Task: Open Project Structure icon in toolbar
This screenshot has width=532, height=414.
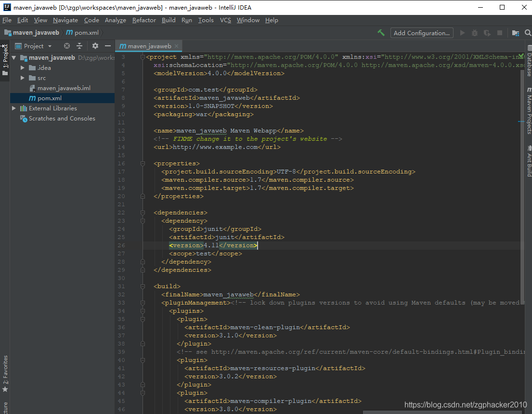Action: click(x=515, y=33)
